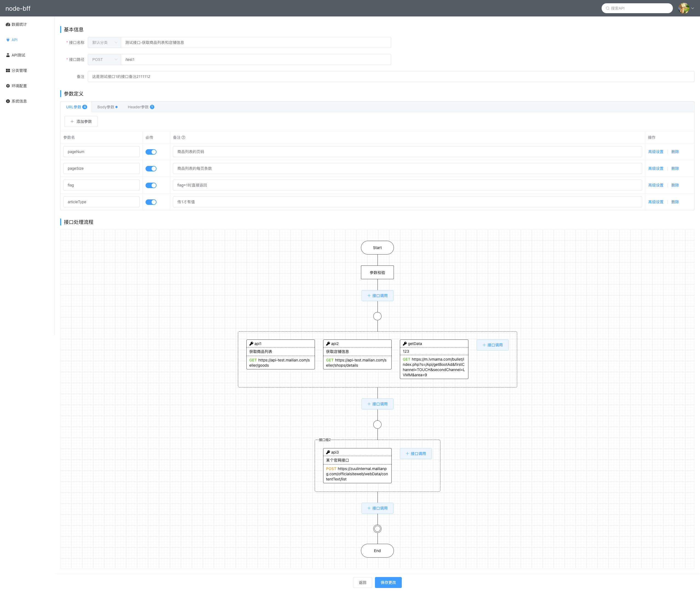Click the 数据统计 dashboard icon
The width and height of the screenshot is (700, 591).
point(8,24)
